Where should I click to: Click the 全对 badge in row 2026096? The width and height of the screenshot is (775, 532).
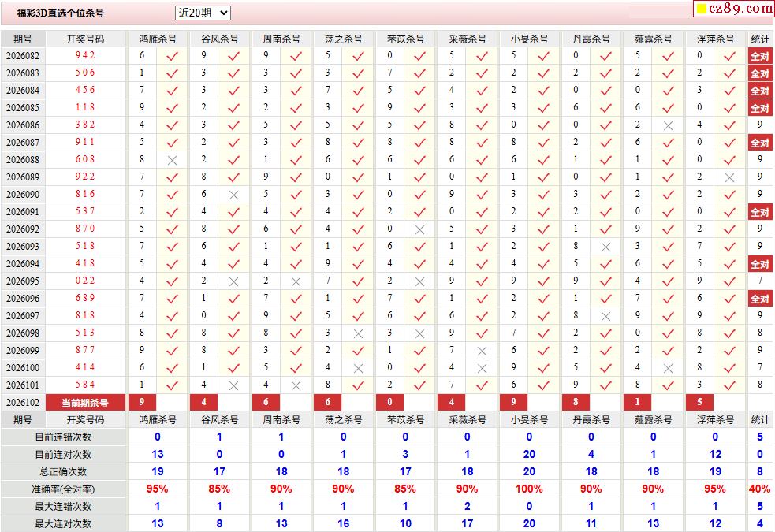tap(760, 299)
